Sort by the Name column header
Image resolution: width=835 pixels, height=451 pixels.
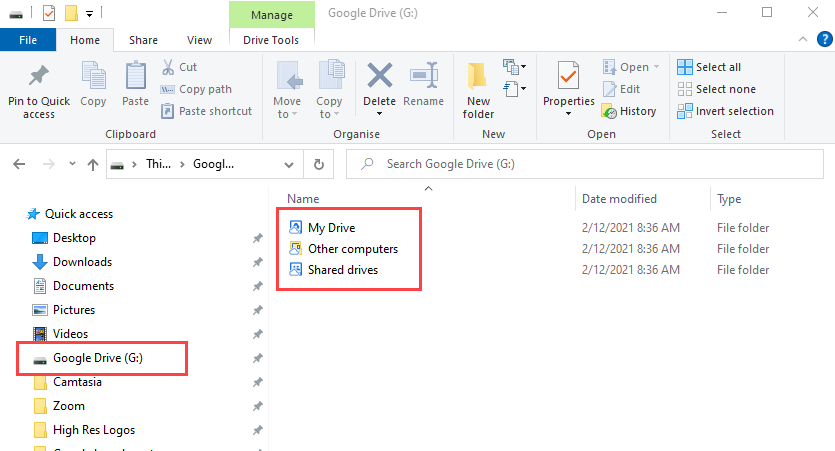(x=303, y=199)
